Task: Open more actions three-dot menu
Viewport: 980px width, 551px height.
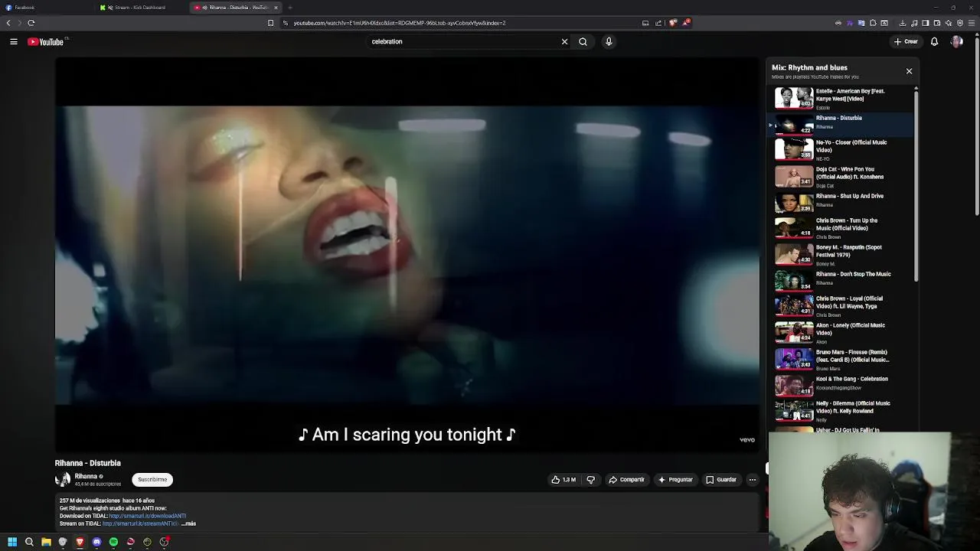Action: (x=753, y=480)
